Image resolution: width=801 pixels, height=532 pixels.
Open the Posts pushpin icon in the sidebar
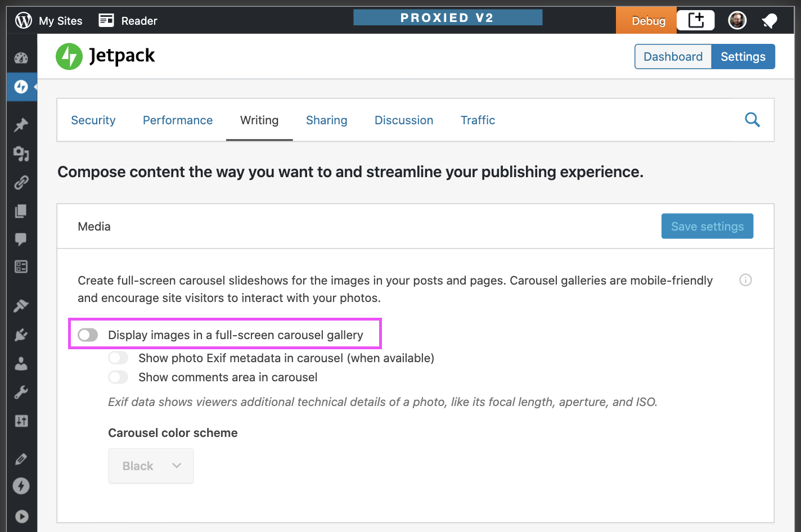point(21,124)
